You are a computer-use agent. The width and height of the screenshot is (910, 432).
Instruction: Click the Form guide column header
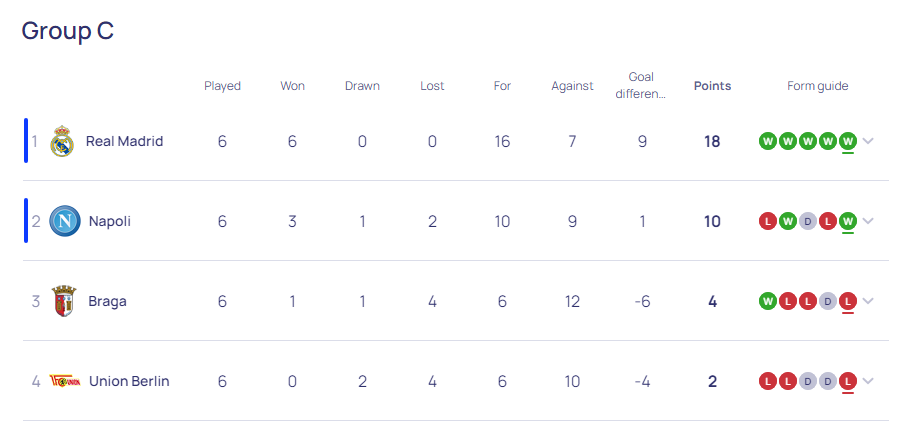coord(818,86)
